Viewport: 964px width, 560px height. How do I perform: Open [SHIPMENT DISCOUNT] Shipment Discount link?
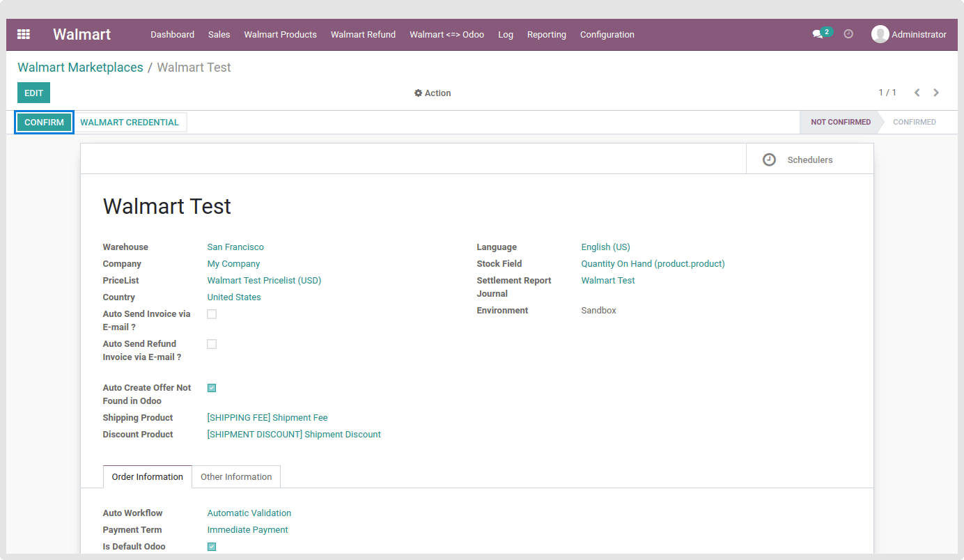pyautogui.click(x=294, y=435)
